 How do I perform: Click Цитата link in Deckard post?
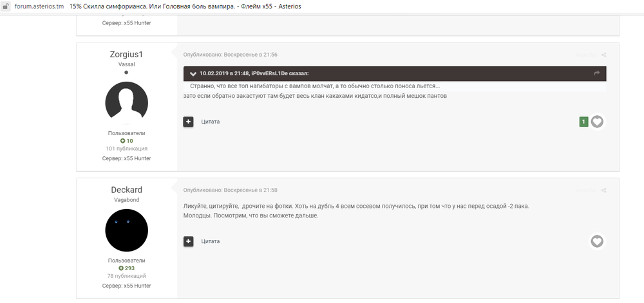(211, 241)
